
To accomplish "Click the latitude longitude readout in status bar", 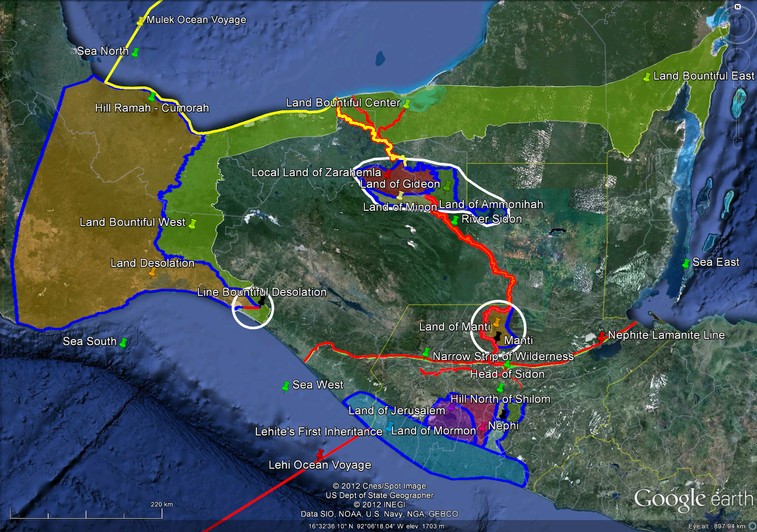I will pos(357,526).
